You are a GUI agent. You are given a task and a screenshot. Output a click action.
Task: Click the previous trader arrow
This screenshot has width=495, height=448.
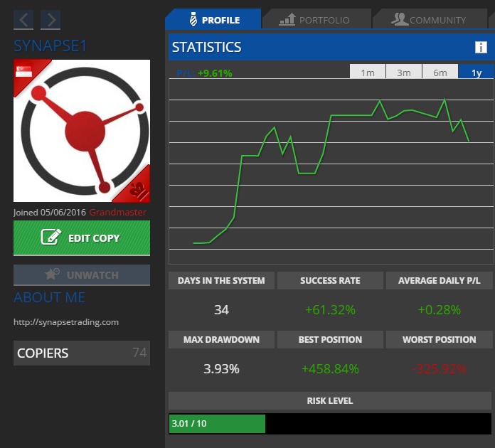coord(23,20)
